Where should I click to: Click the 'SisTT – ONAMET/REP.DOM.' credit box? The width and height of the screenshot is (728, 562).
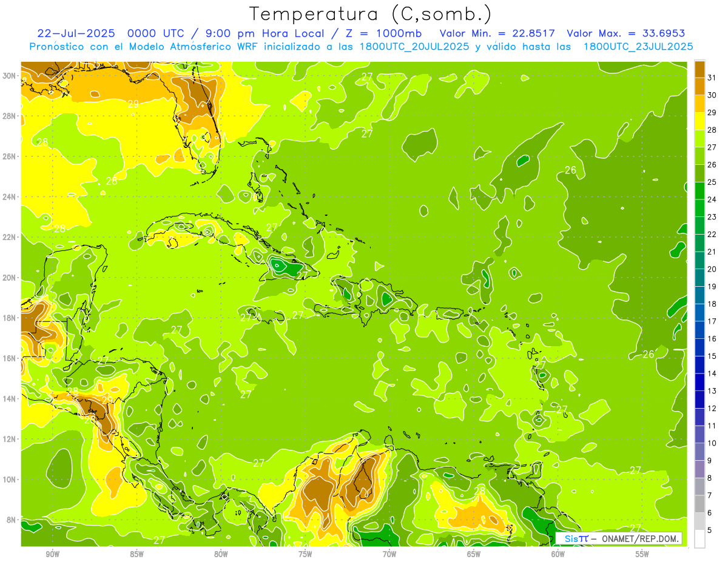click(x=618, y=538)
